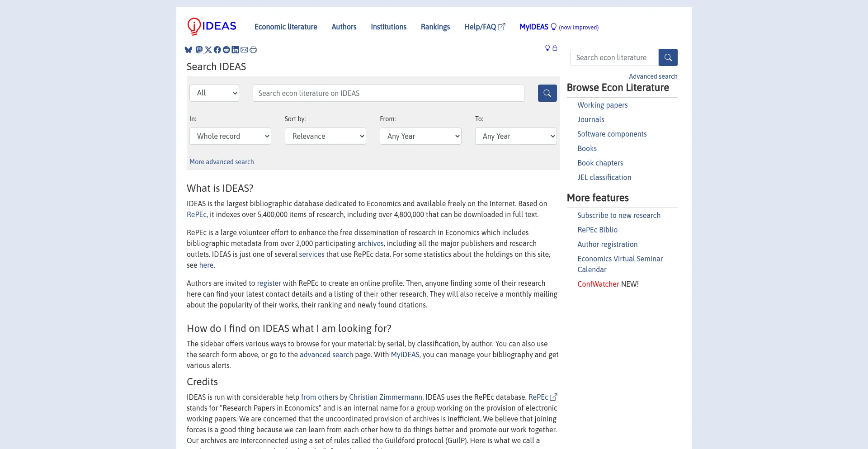Viewport: 868px width, 449px height.
Task: Click the 'Browse Econ Literature' heading
Action: pos(618,88)
